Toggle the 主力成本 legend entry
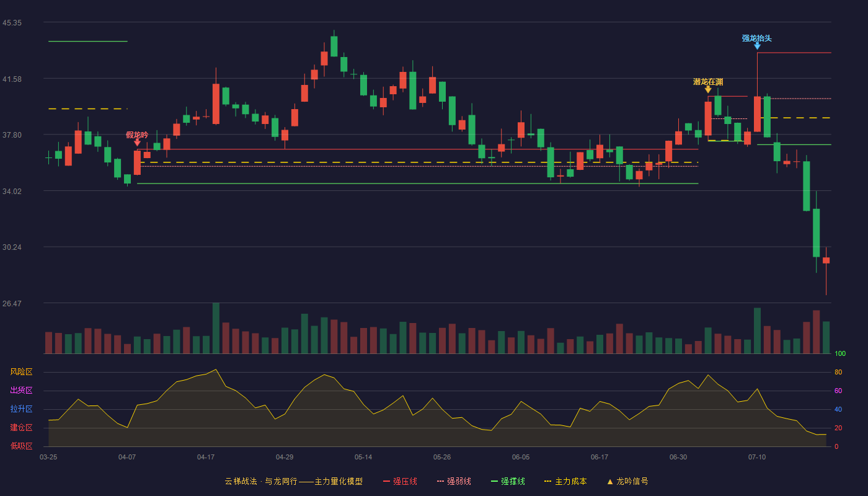Image resolution: width=868 pixels, height=496 pixels. click(x=565, y=482)
